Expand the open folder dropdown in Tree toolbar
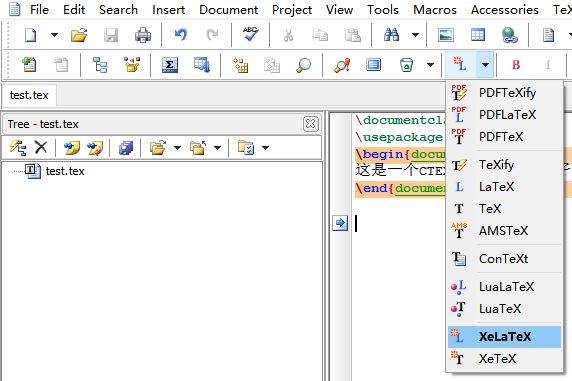The height and width of the screenshot is (381, 572). pyautogui.click(x=177, y=148)
